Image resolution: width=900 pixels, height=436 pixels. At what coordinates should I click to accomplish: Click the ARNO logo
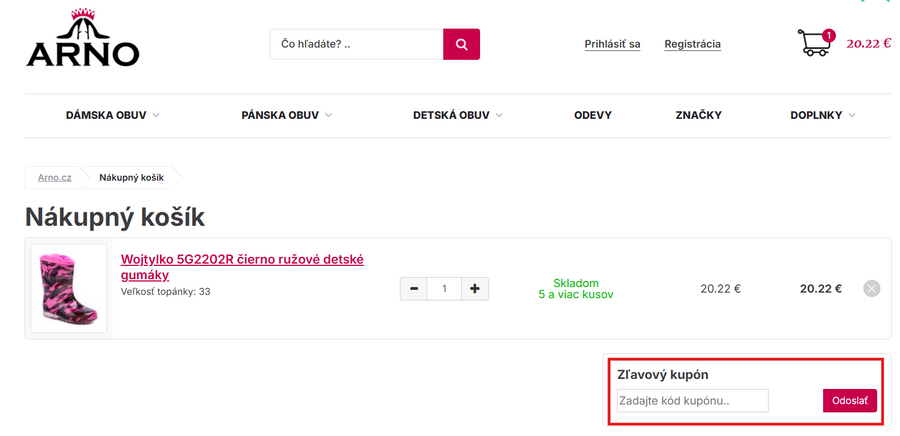[82, 40]
